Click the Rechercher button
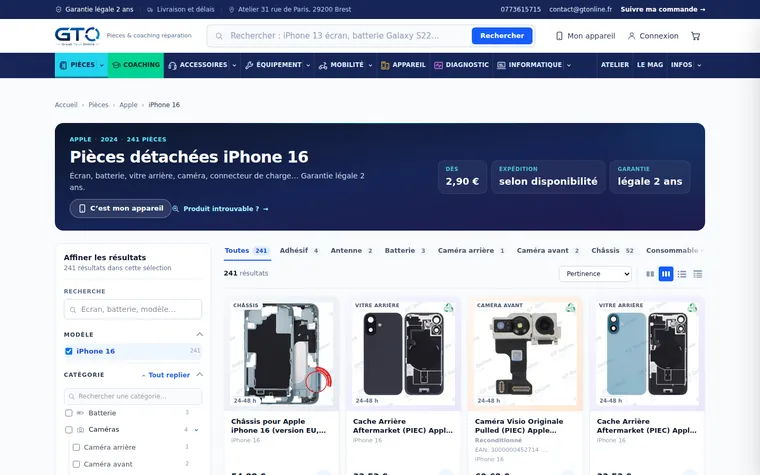The image size is (760, 475). pyautogui.click(x=502, y=36)
